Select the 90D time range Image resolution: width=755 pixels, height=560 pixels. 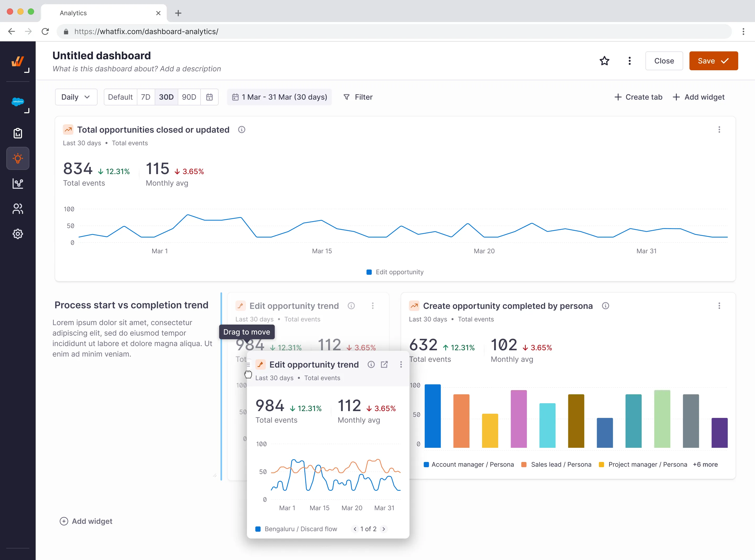[189, 97]
